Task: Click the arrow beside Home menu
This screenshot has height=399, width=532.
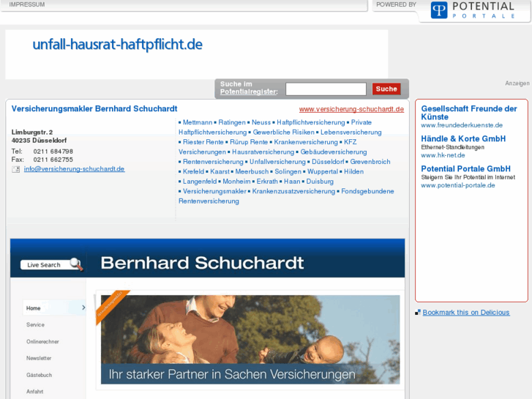Action: coord(83,307)
